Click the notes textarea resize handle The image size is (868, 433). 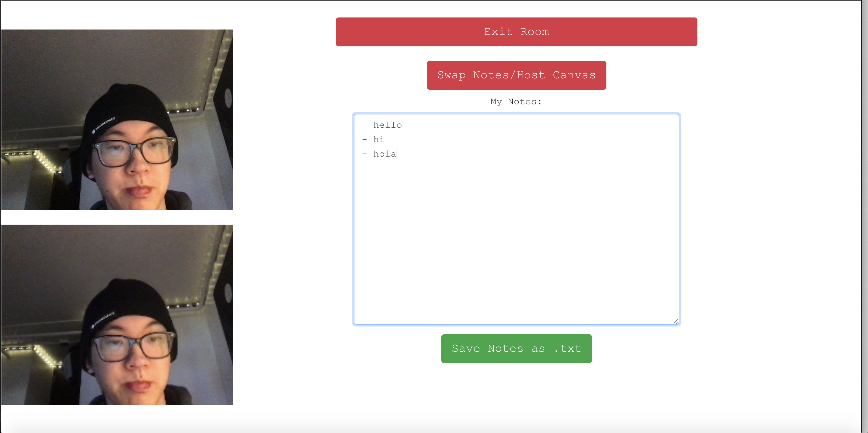tap(676, 321)
